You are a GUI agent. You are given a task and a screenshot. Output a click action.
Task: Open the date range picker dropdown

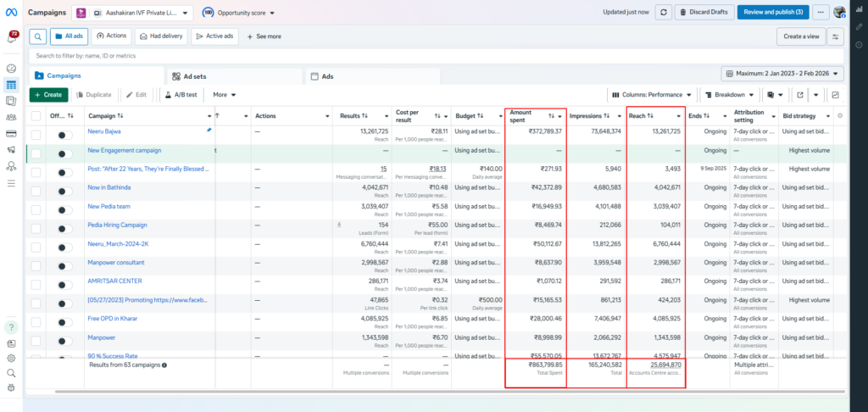tap(782, 74)
